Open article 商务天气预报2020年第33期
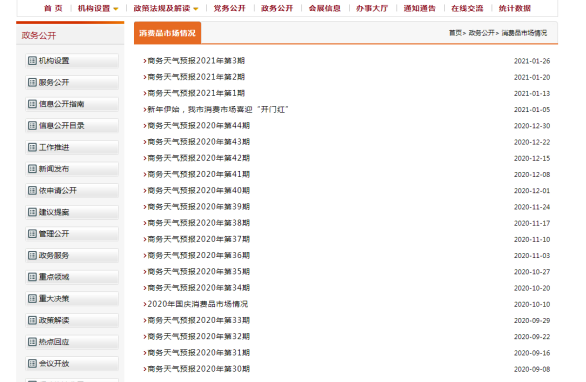586x382 pixels. (198, 320)
